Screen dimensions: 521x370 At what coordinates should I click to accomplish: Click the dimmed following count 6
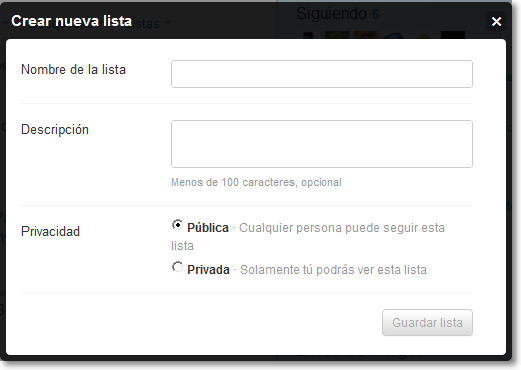pyautogui.click(x=375, y=14)
